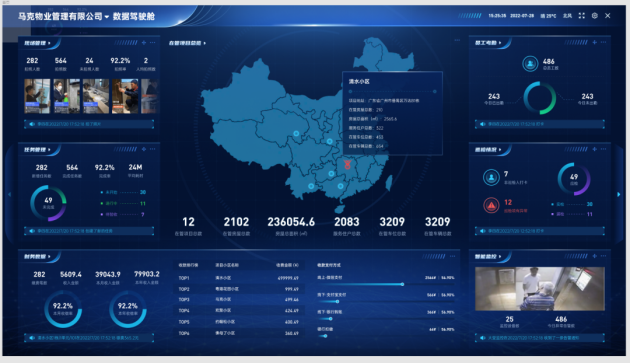Click the first payment method progress bar handle
The image size is (630, 363).
coord(402,284)
